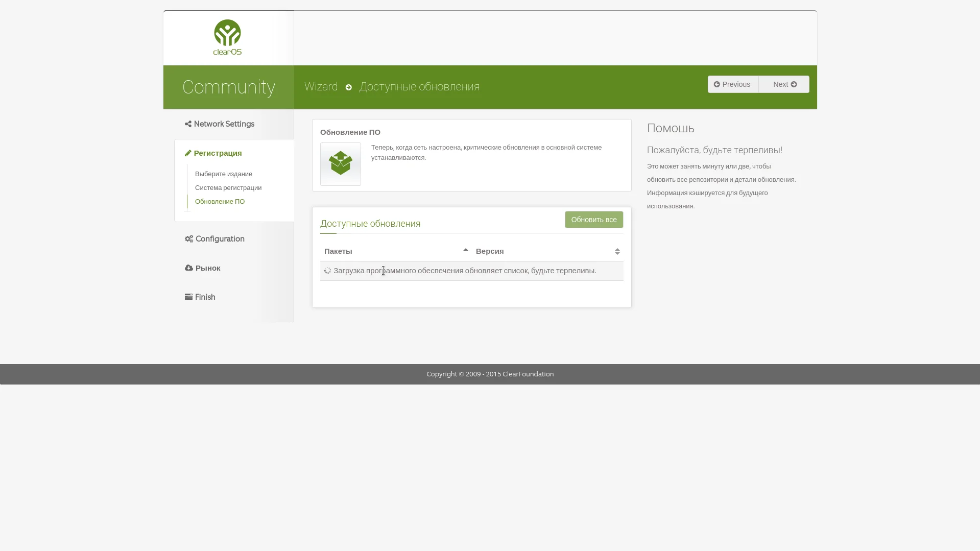The height and width of the screenshot is (551, 980).
Task: Click the Обновить все button
Action: coord(594,220)
